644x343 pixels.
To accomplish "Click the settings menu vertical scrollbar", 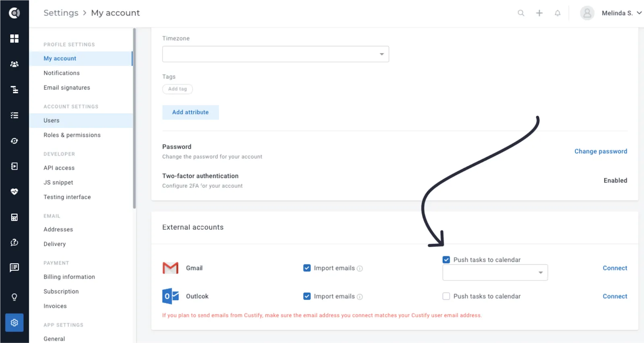I will coord(134,118).
